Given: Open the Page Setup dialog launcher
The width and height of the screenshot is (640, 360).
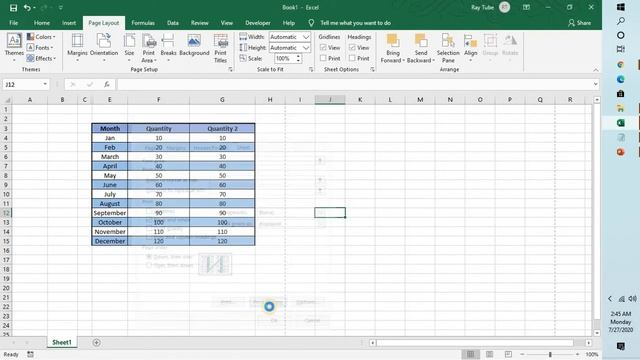Looking at the screenshot, I should 231,70.
